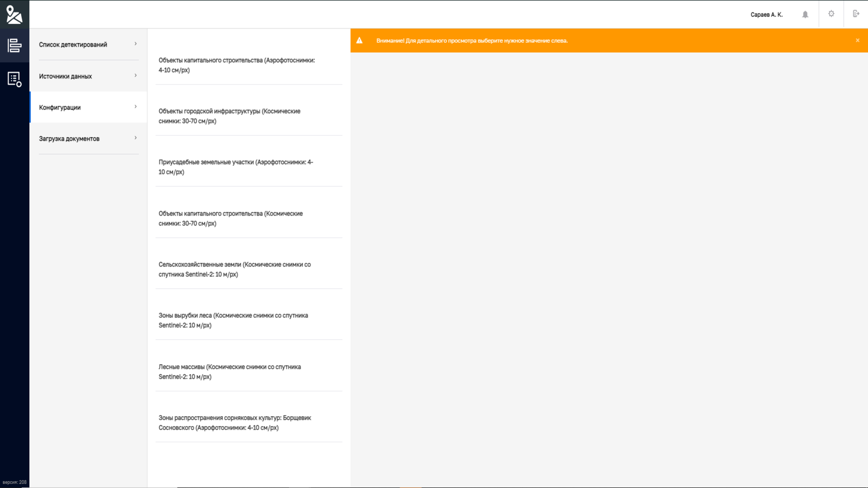Viewport: 868px width, 488px height.
Task: Select Объекты капитального строительства (Аэрофотоснимки) configuration
Action: pyautogui.click(x=249, y=65)
